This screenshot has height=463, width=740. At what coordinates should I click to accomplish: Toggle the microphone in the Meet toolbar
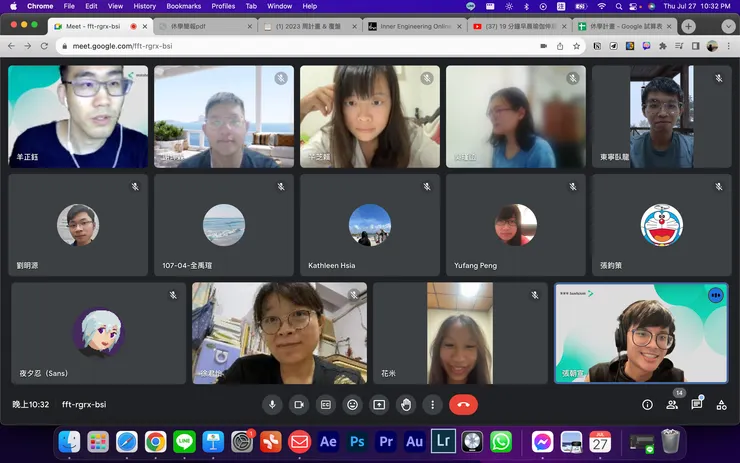[x=272, y=404]
